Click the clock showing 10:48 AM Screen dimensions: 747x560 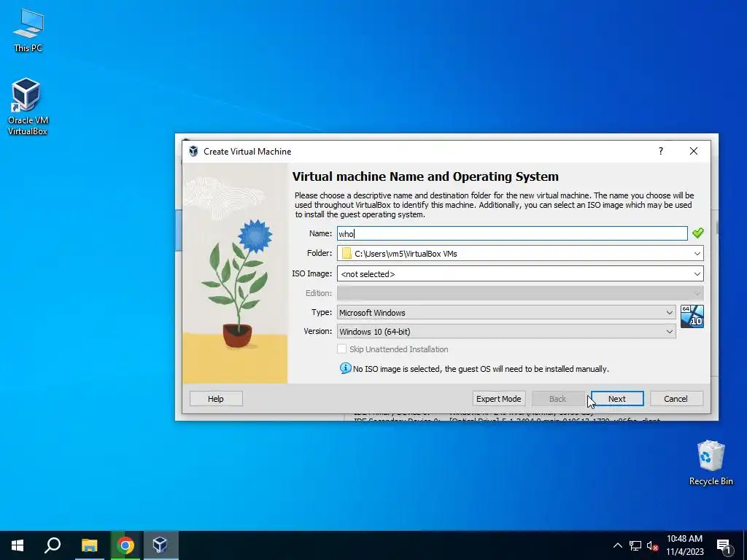tap(684, 539)
